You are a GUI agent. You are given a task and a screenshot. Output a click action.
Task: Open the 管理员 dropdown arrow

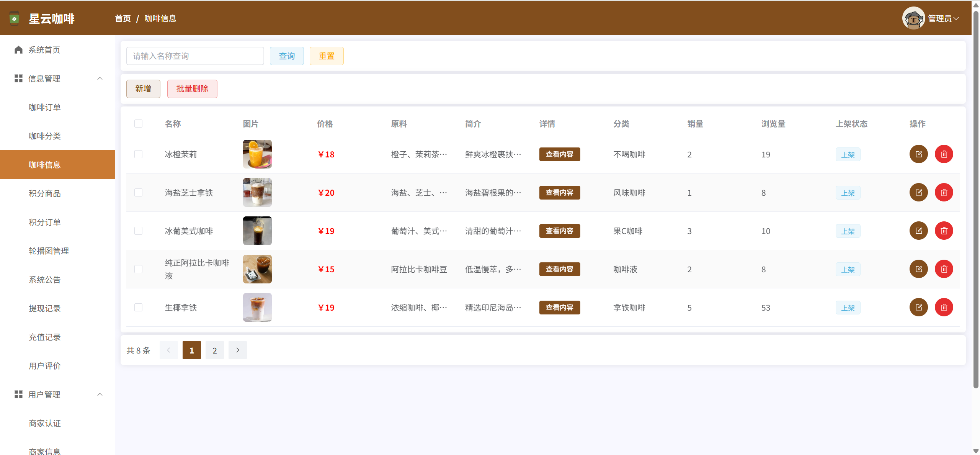pos(956,18)
